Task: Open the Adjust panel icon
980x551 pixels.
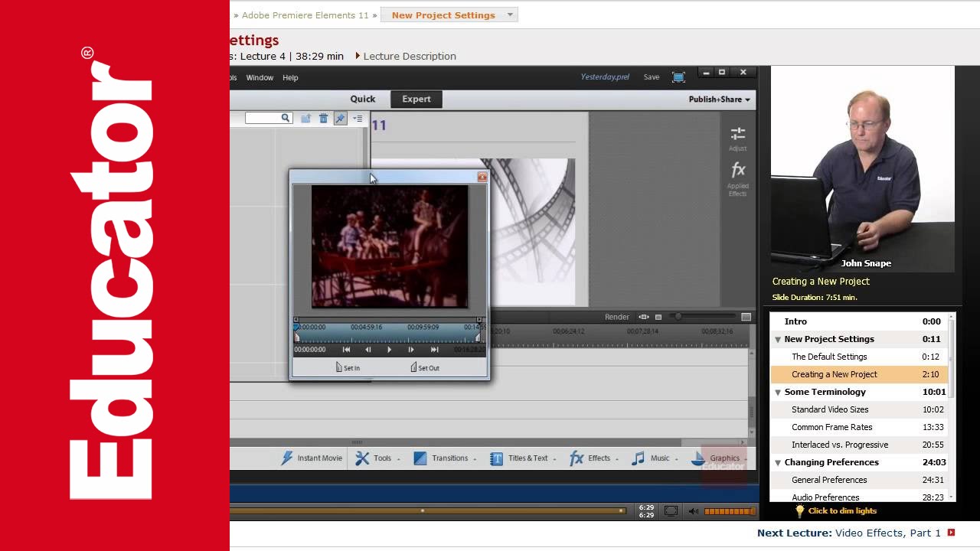Action: click(x=738, y=138)
